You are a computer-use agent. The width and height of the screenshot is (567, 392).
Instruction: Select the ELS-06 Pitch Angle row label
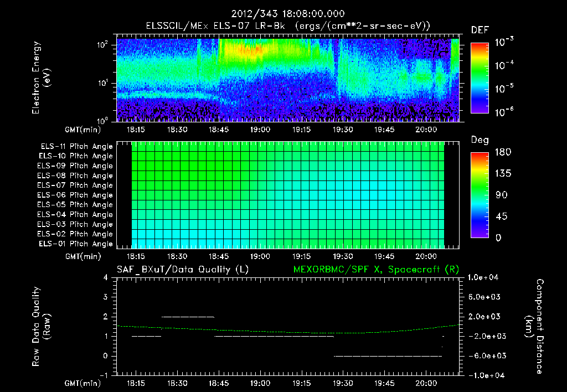(75, 195)
